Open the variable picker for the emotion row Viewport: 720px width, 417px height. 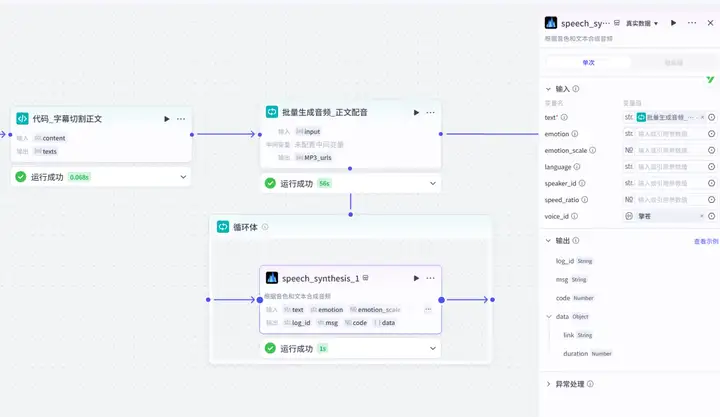click(711, 134)
